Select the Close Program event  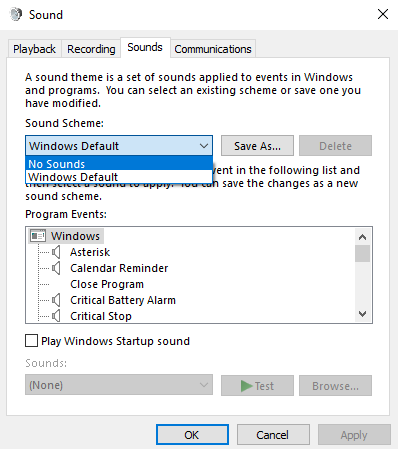(x=107, y=284)
